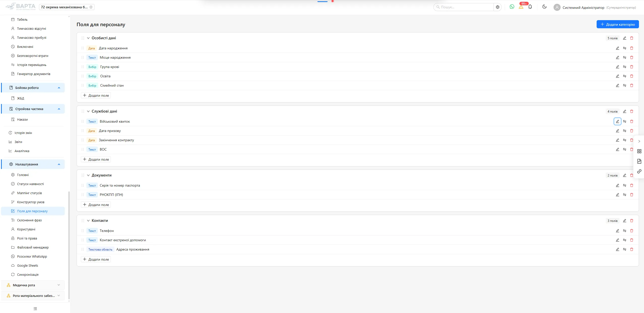This screenshot has width=644, height=313.
Task: Delete the Контакти category
Action: click(632, 221)
